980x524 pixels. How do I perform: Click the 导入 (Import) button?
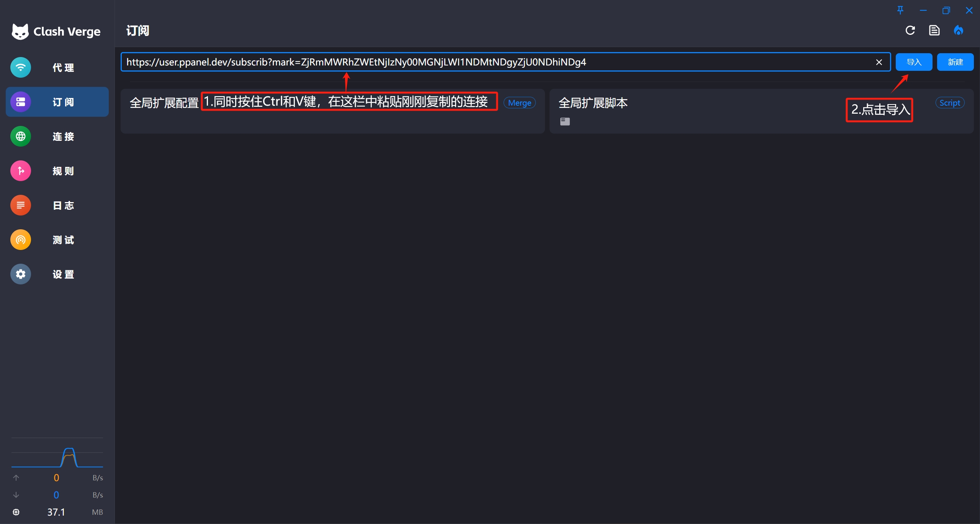pyautogui.click(x=914, y=62)
